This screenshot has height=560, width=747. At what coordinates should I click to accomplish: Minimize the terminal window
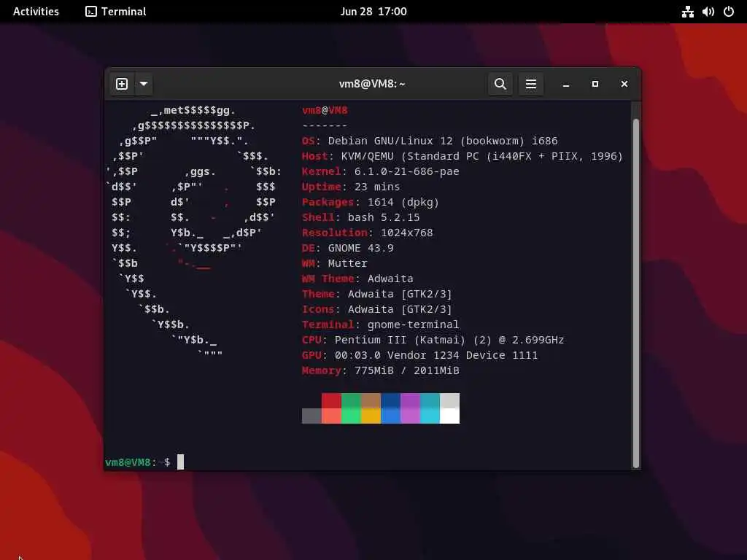click(566, 84)
